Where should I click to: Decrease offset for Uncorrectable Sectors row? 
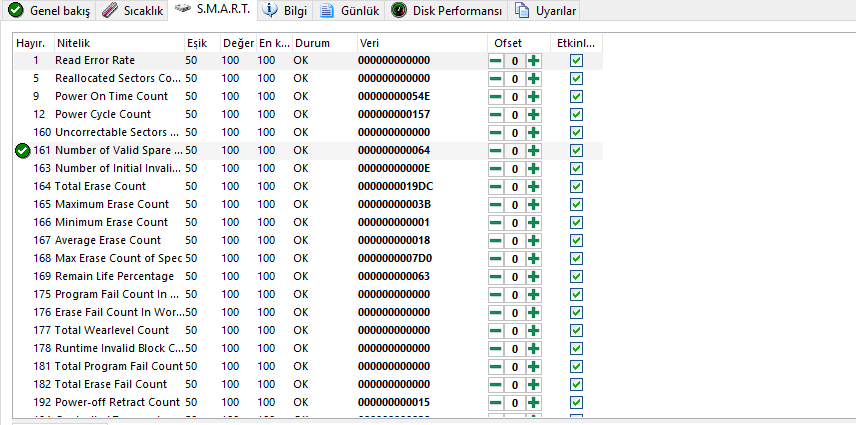[496, 133]
